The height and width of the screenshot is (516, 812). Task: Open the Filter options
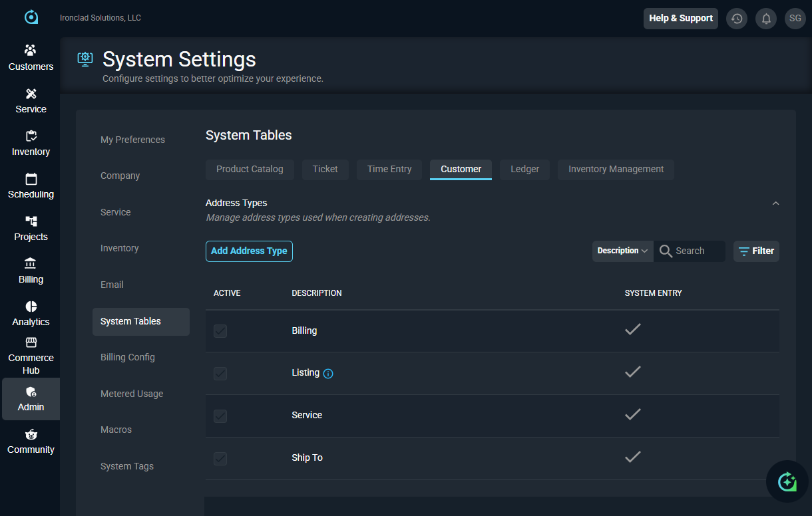pyautogui.click(x=756, y=251)
